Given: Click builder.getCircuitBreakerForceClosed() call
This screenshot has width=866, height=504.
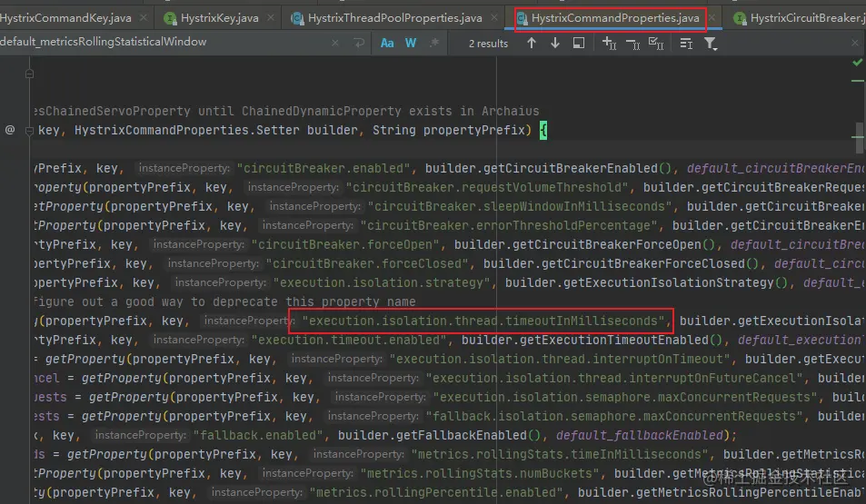Looking at the screenshot, I should point(622,264).
